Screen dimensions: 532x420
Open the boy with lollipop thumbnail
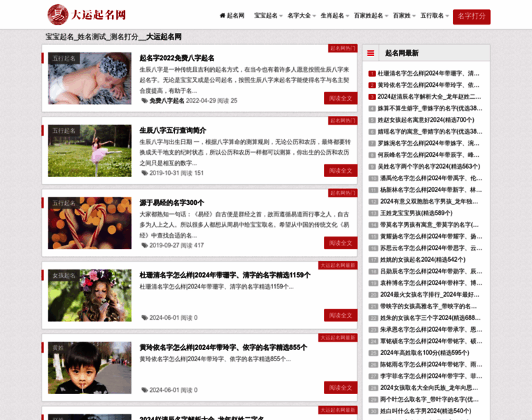90,367
